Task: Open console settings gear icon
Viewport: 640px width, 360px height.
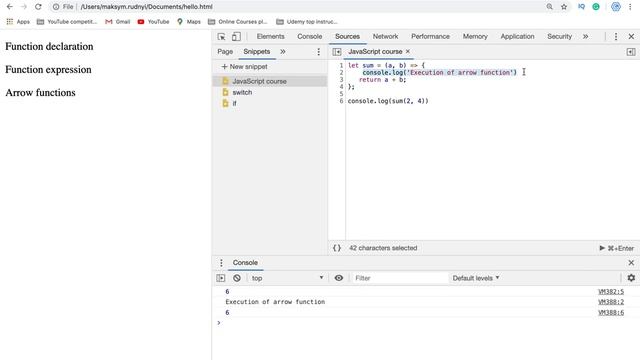Action: 631,278
